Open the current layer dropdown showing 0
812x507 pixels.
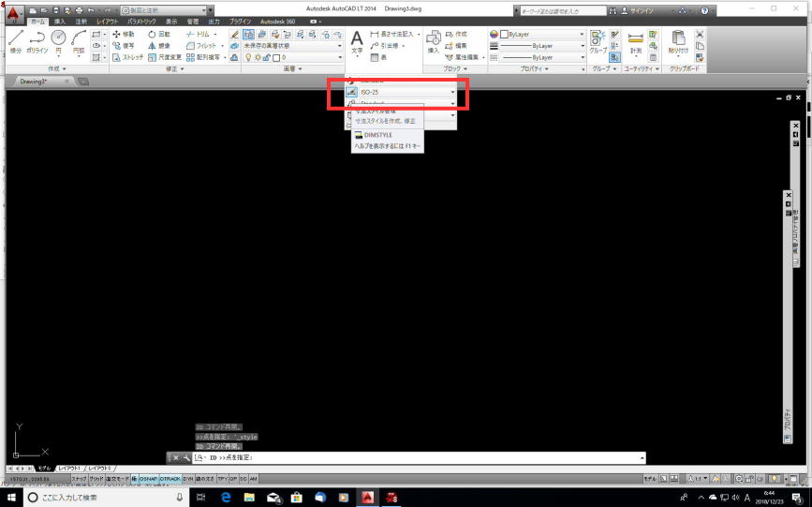point(292,57)
